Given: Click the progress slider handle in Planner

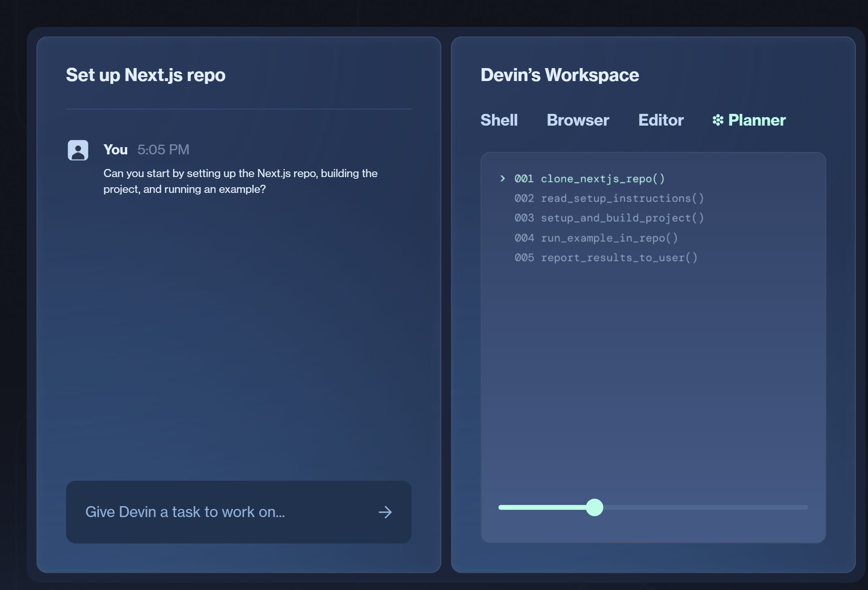Looking at the screenshot, I should pos(594,507).
